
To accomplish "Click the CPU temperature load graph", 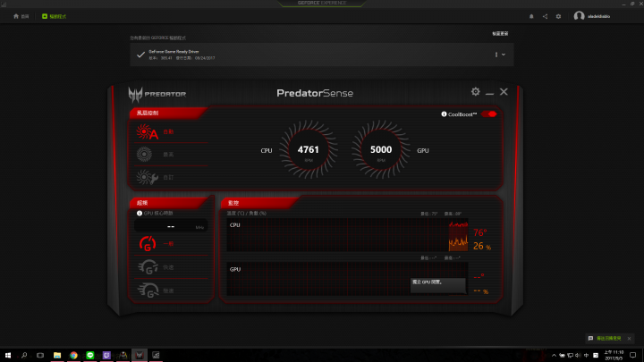I will click(347, 235).
